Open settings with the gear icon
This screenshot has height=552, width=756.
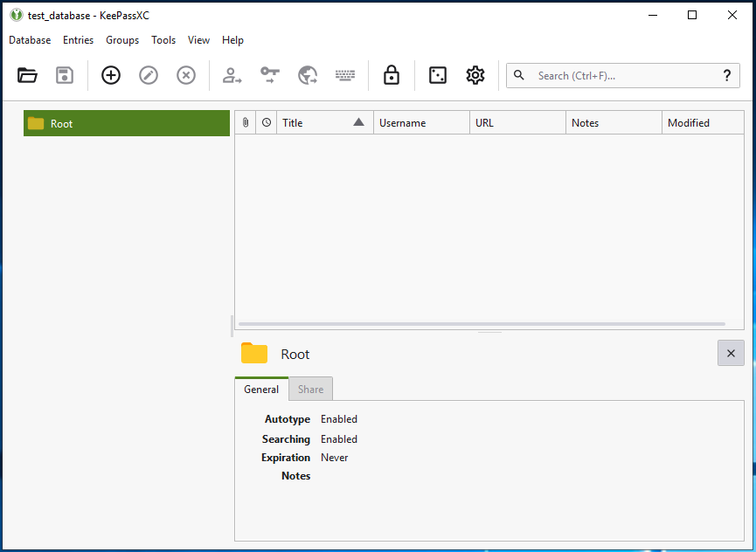coord(475,76)
